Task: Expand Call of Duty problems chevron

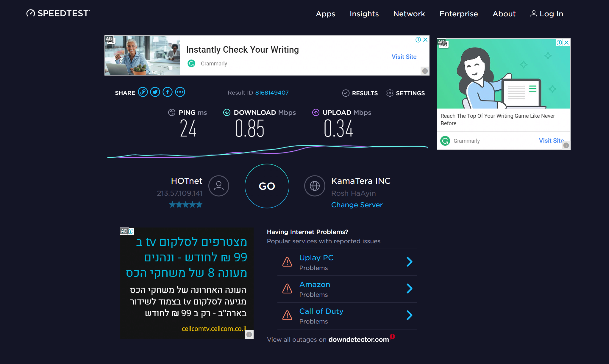Action: 410,315
